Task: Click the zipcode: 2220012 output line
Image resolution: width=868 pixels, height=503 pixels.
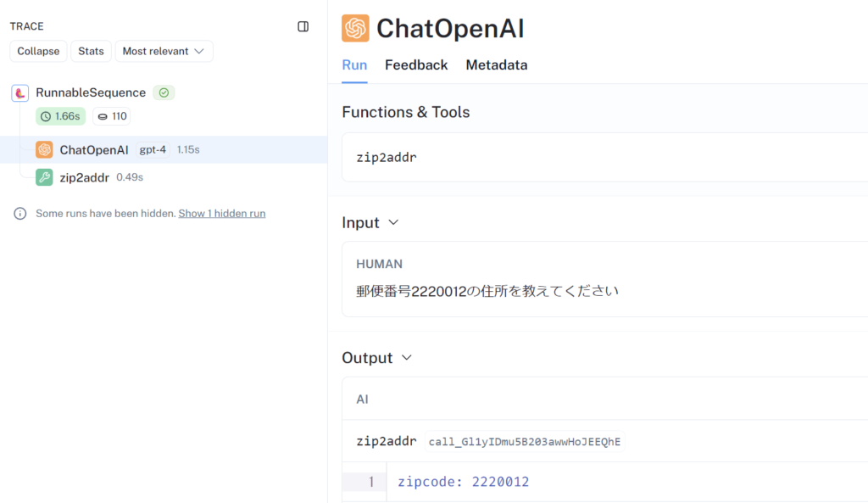Action: coord(464,482)
